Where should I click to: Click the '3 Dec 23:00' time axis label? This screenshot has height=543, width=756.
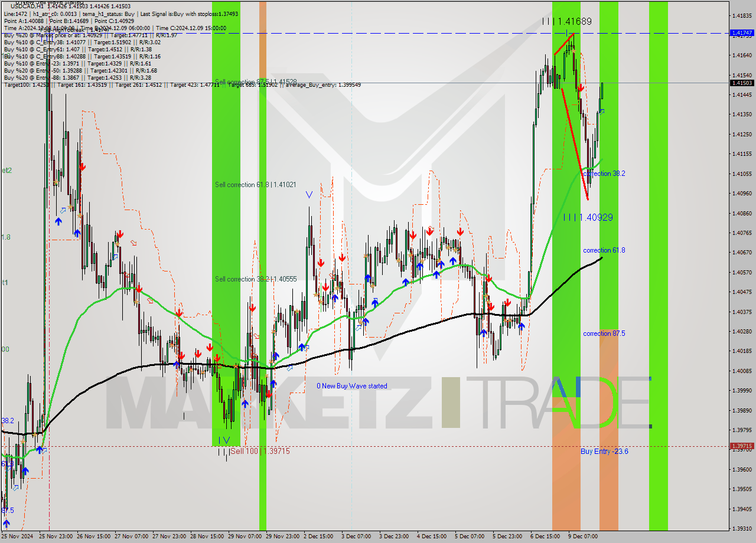(395, 537)
